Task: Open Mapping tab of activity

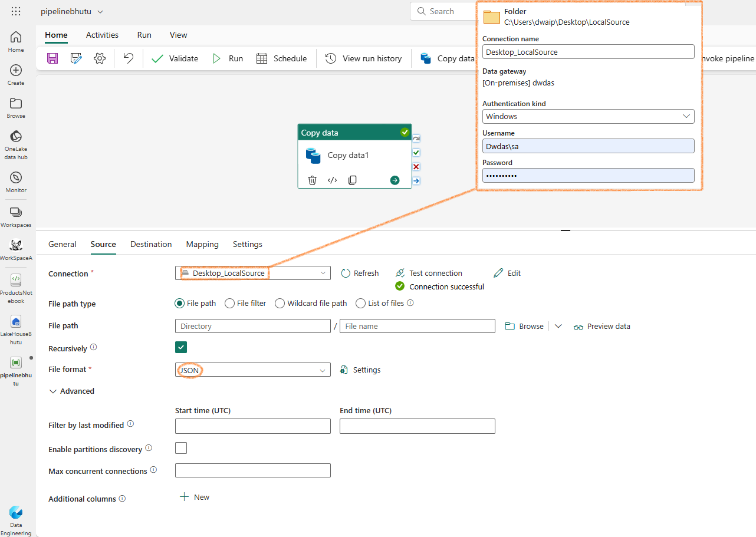Action: (202, 244)
